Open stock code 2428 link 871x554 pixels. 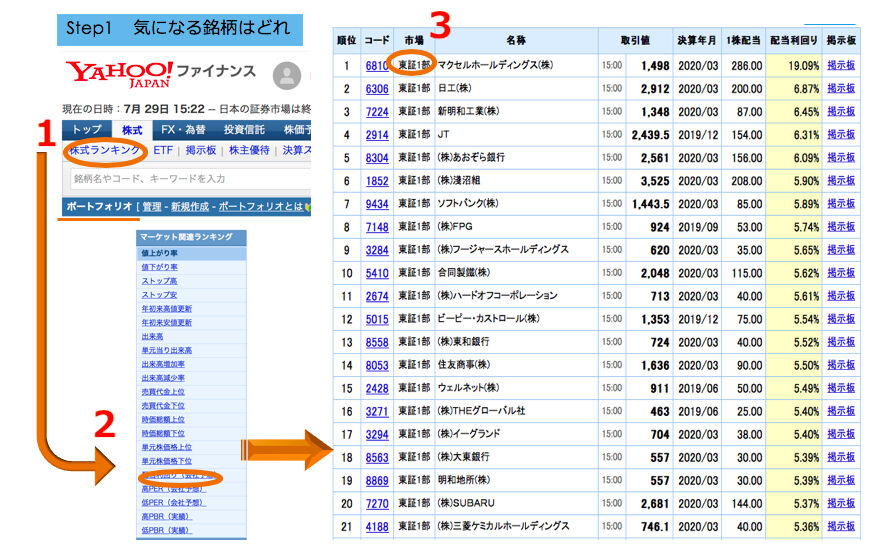pos(377,388)
